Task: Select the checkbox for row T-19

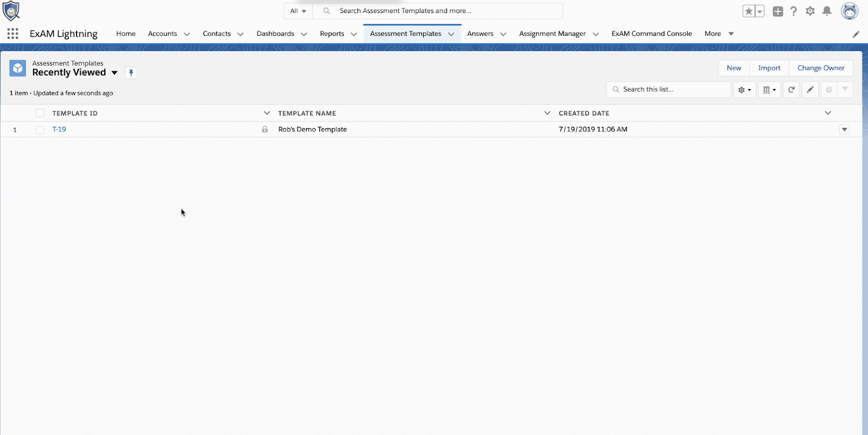Action: click(40, 130)
